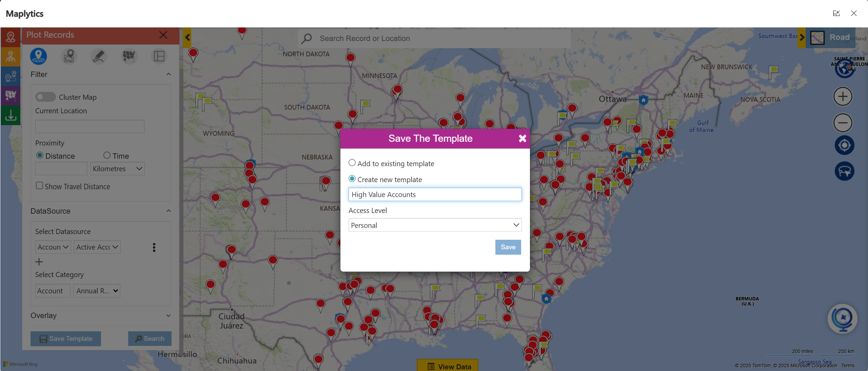The height and width of the screenshot is (371, 868).
Task: Select the Time proximity option
Action: pyautogui.click(x=107, y=155)
